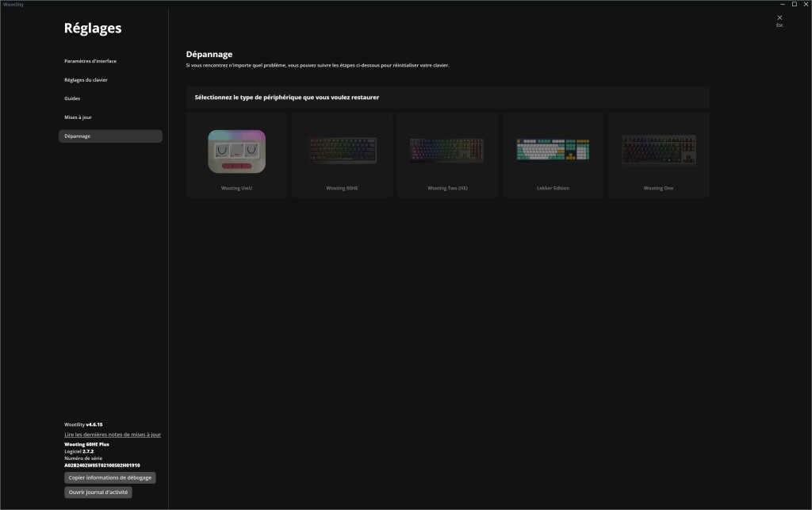Click the Réglages heading
The width and height of the screenshot is (812, 510).
click(93, 28)
